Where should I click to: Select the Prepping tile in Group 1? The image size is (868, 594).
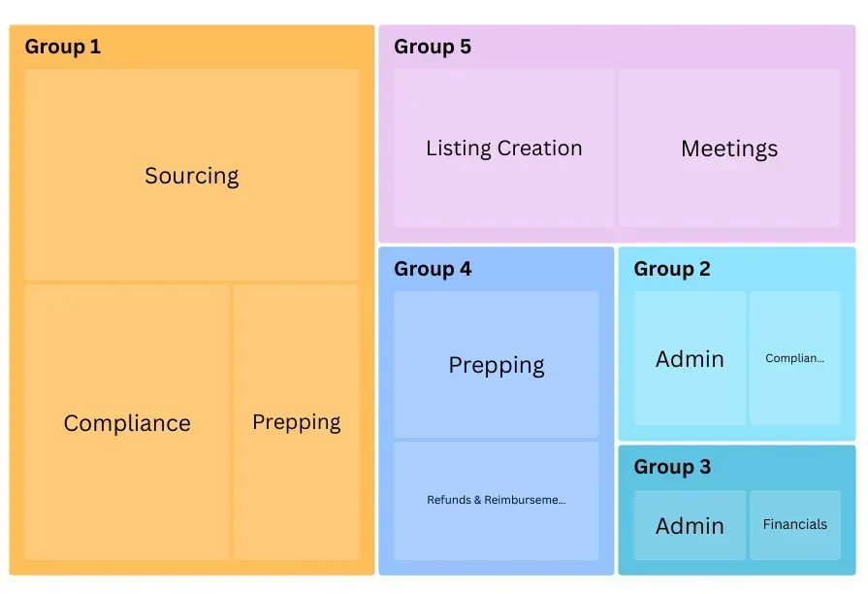click(x=296, y=422)
